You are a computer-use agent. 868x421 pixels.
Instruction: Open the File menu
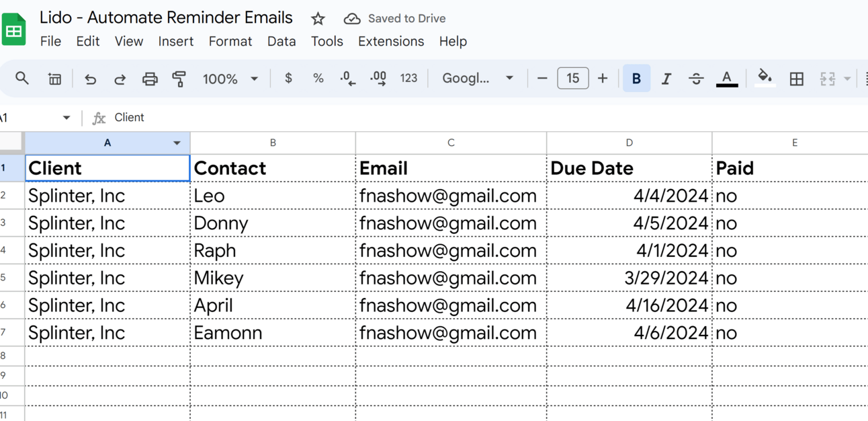pos(50,42)
